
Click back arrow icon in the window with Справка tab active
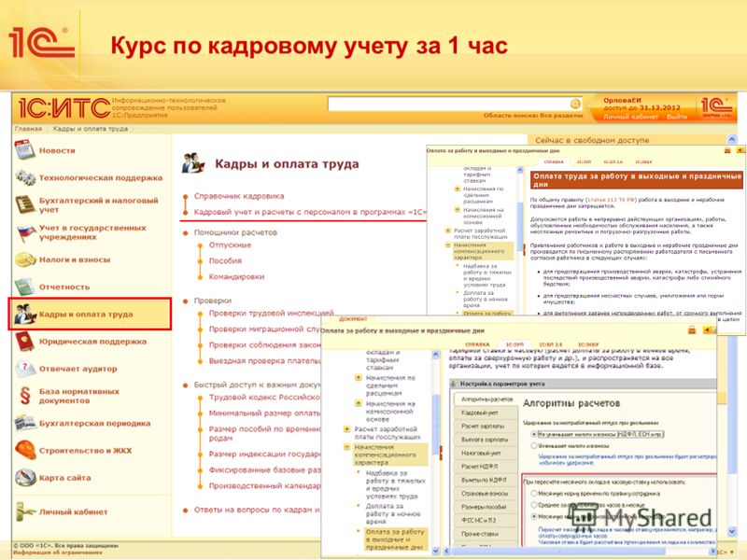740,150
